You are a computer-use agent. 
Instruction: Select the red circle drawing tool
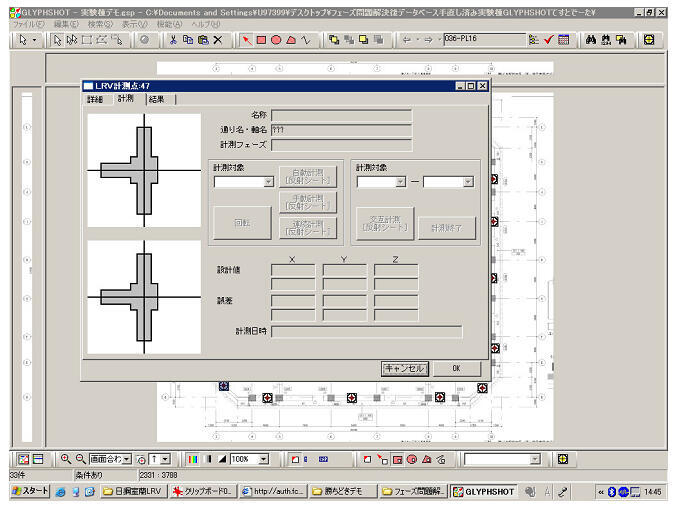coord(276,40)
